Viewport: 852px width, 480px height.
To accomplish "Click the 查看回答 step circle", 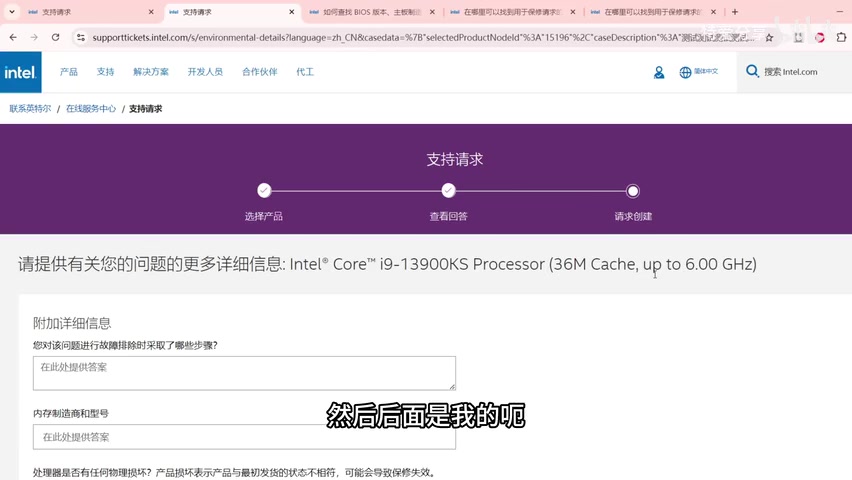I will tap(448, 190).
